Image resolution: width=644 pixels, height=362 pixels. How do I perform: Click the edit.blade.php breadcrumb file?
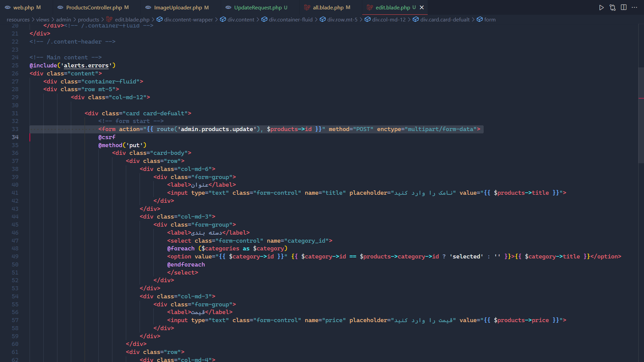132,19
